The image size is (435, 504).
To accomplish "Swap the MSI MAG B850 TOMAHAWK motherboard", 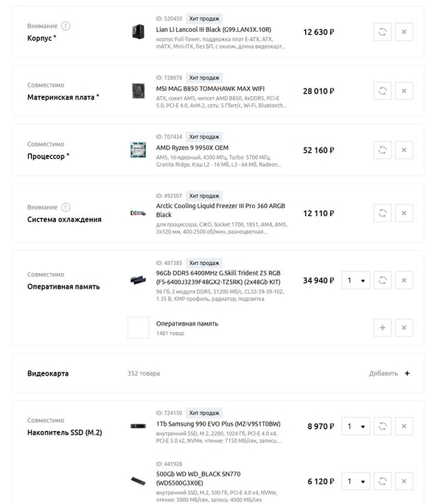I will [x=383, y=91].
